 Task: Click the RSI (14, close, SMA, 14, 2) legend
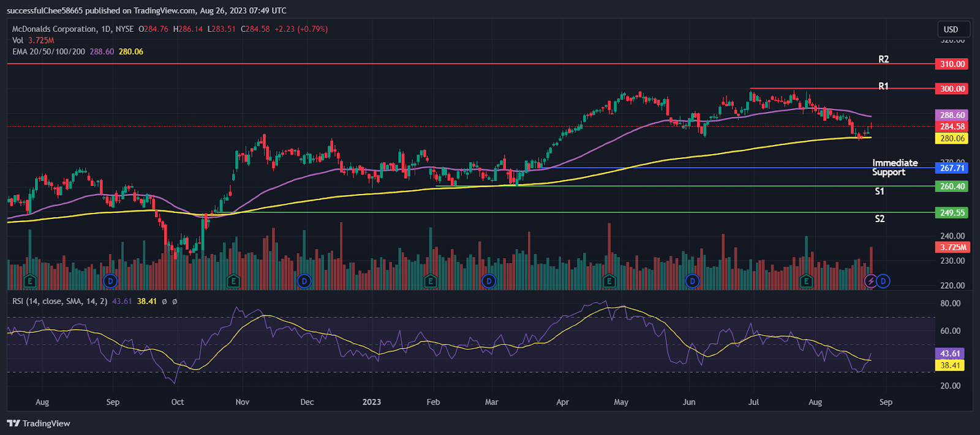click(x=59, y=301)
